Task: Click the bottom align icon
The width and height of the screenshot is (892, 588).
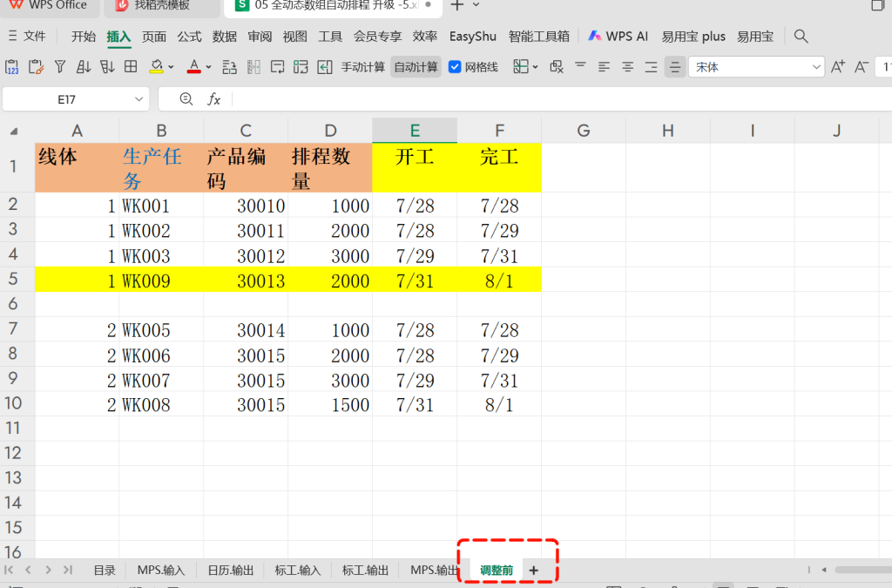Action: (651, 67)
